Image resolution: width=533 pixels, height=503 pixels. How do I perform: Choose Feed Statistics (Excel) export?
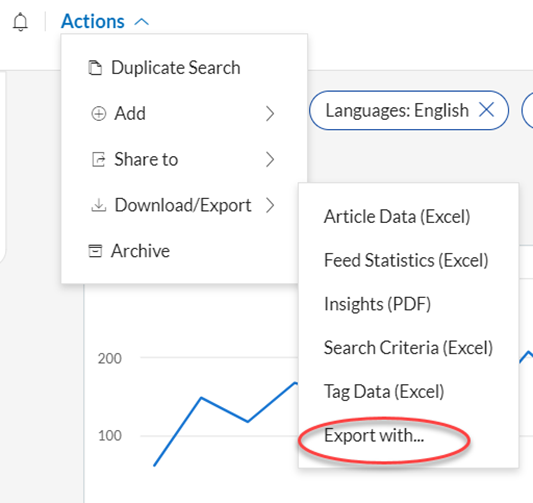[406, 260]
